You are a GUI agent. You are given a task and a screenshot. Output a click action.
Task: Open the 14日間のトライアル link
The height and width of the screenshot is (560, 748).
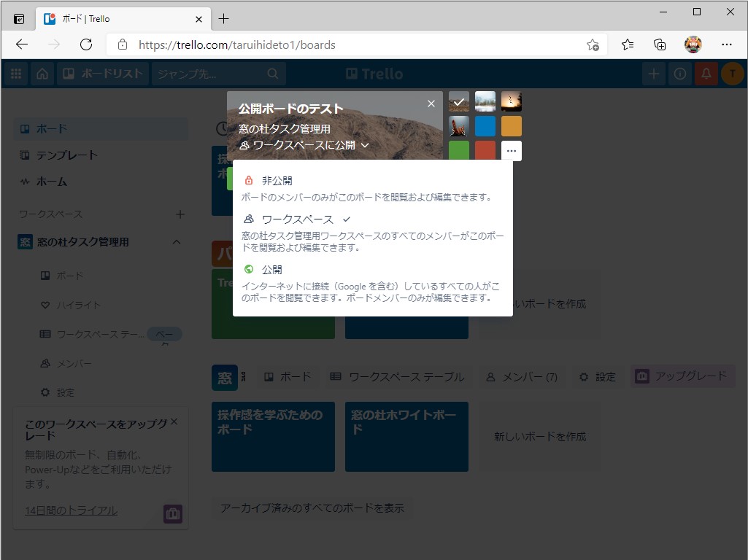coord(70,510)
